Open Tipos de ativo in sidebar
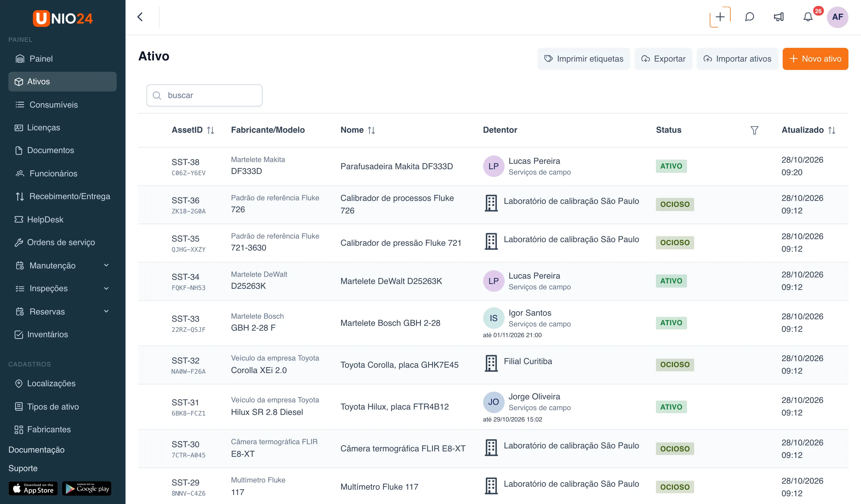Viewport: 861px width, 504px height. [x=62, y=407]
